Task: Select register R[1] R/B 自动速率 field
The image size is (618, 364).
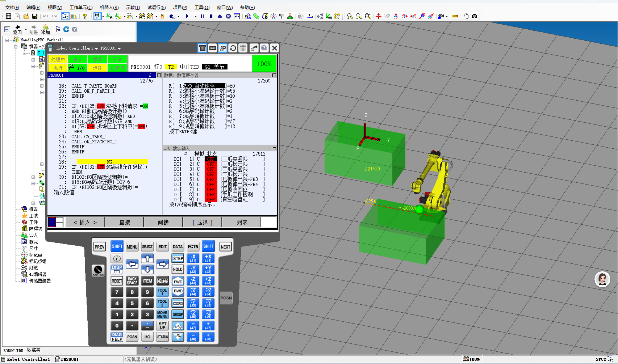Action: tap(204, 86)
